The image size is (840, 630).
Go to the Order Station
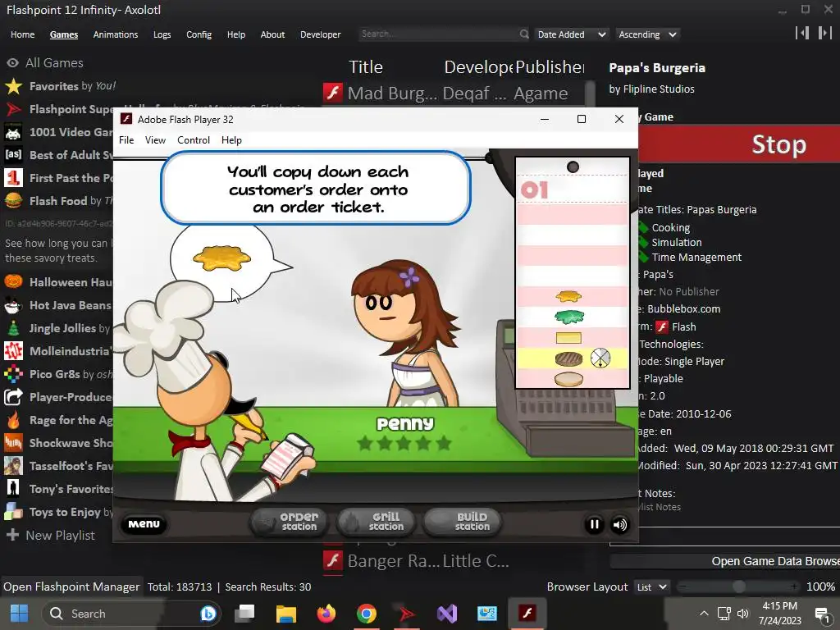pos(290,522)
